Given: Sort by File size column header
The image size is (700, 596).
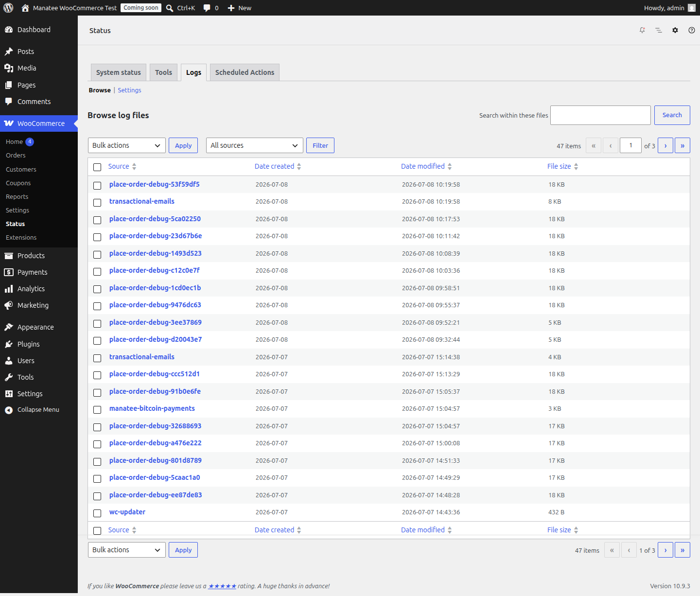Looking at the screenshot, I should tap(562, 166).
